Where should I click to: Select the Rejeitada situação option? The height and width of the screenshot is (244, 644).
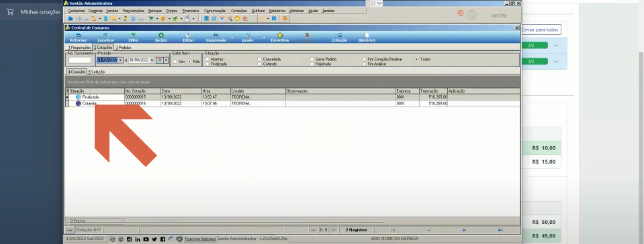[320, 64]
